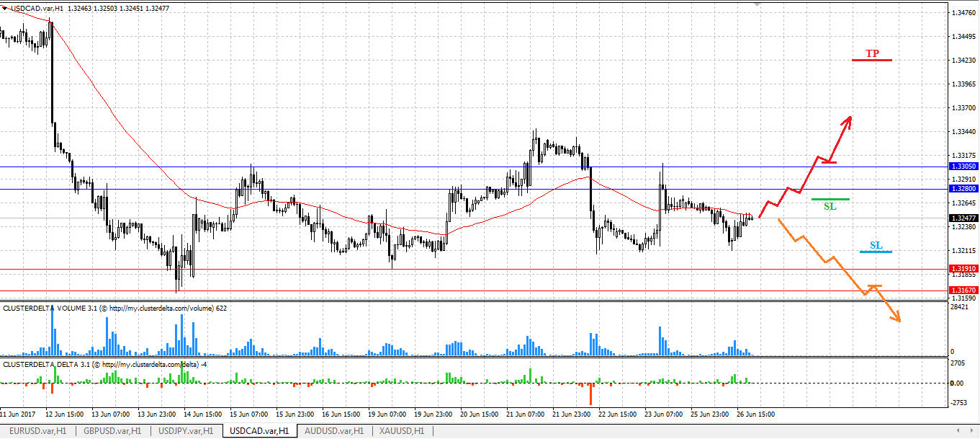Click the CLUSTERDELTA DELTA 3.1 indicator label
Image resolution: width=980 pixels, height=439 pixels.
(106, 365)
